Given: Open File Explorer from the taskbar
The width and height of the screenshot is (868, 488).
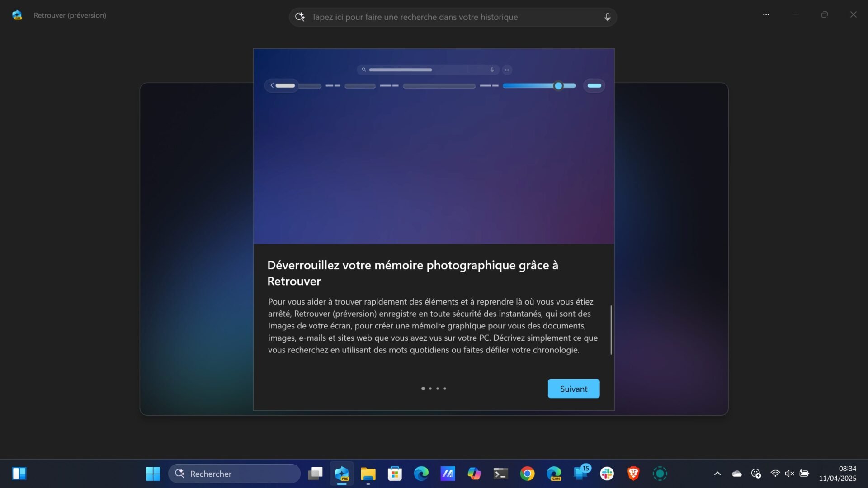Looking at the screenshot, I should pyautogui.click(x=368, y=474).
